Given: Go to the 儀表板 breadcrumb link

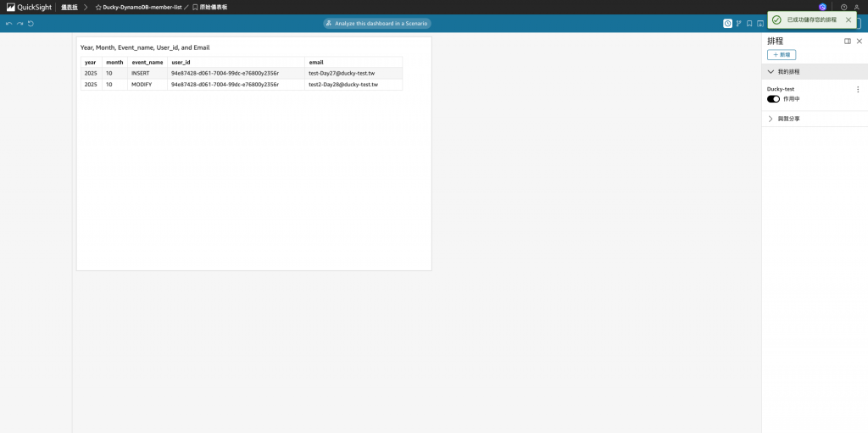Looking at the screenshot, I should click(x=70, y=7).
